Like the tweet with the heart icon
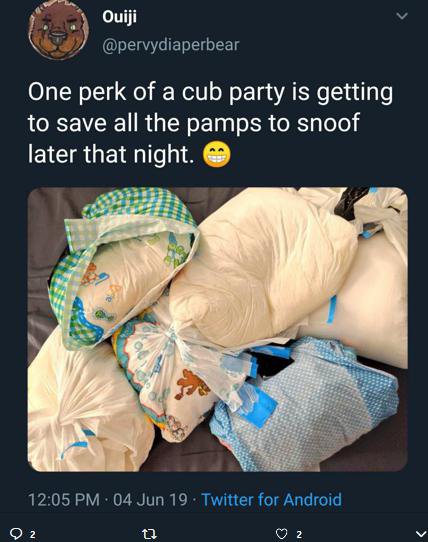The image size is (428, 542). (282, 534)
